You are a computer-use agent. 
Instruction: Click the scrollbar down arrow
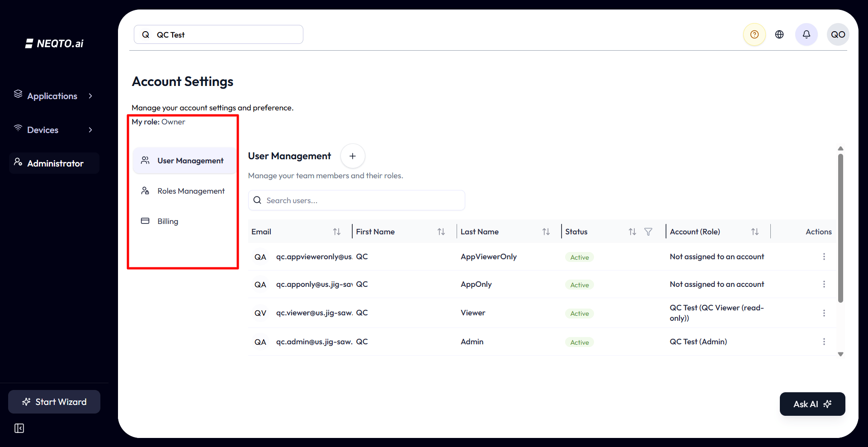[840, 354]
